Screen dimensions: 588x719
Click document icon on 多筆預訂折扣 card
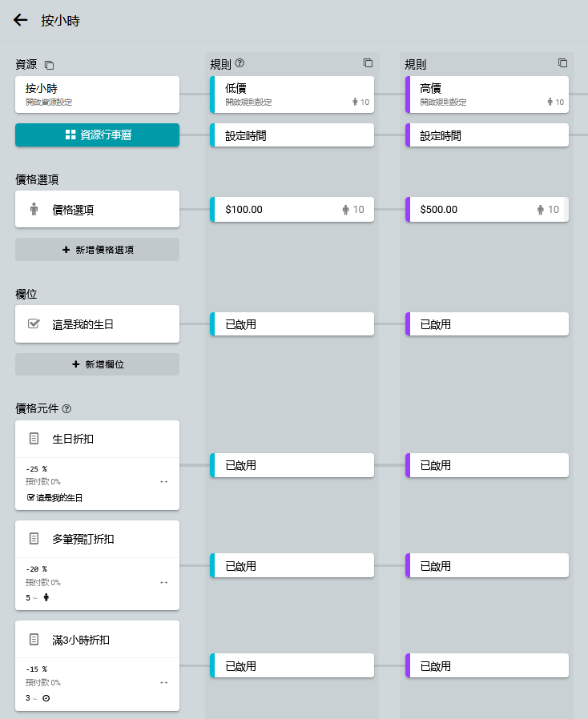point(34,539)
